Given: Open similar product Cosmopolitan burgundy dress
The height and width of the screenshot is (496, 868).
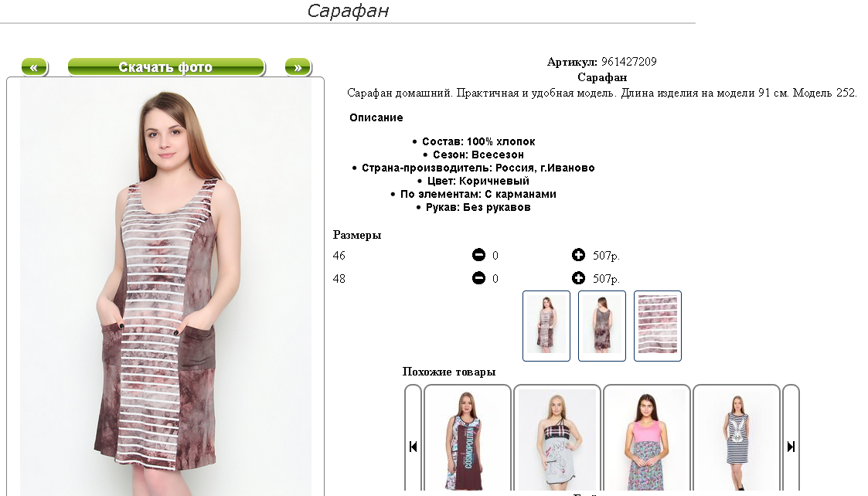Looking at the screenshot, I should pyautogui.click(x=467, y=439).
